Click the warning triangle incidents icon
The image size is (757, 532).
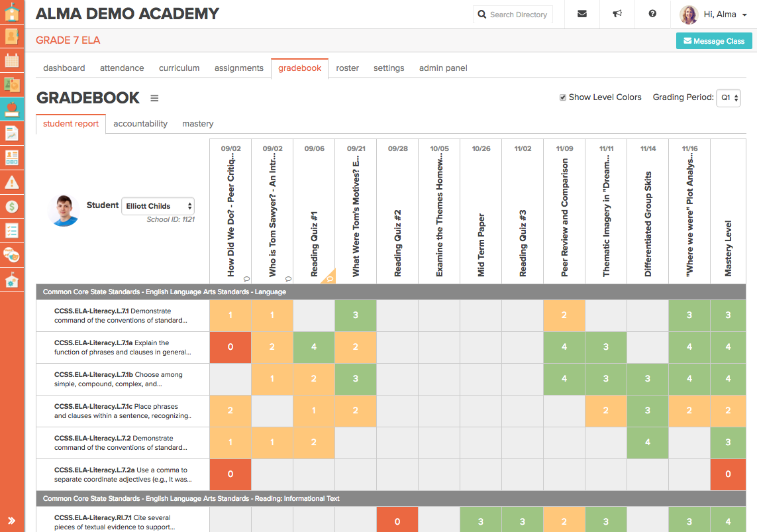click(12, 182)
